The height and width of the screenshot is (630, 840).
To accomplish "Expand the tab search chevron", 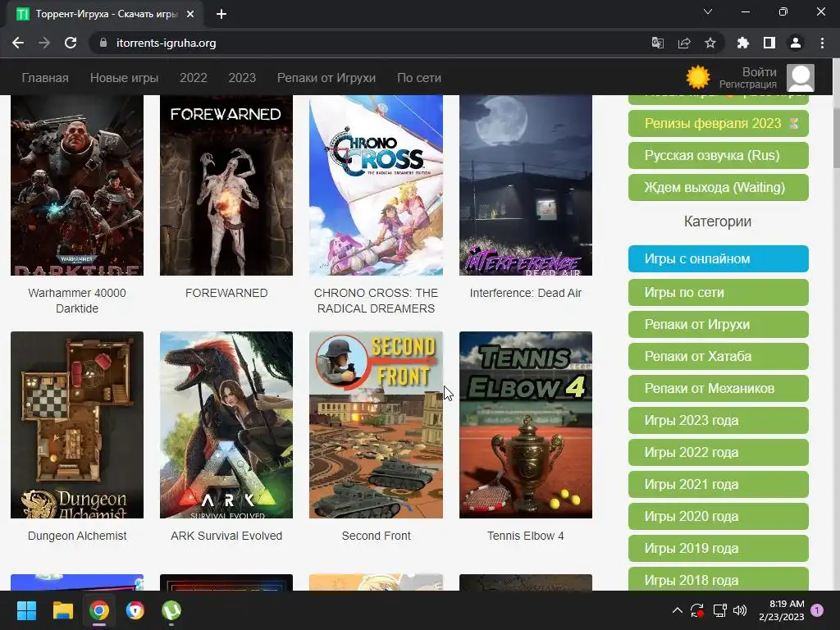I will click(x=708, y=11).
